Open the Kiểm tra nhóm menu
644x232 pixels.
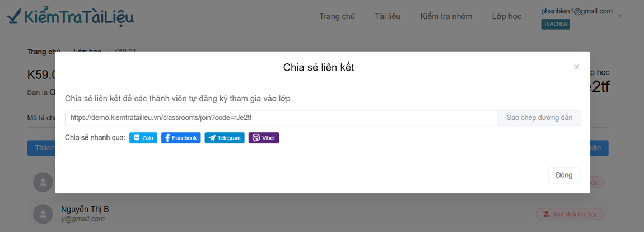coord(446,16)
